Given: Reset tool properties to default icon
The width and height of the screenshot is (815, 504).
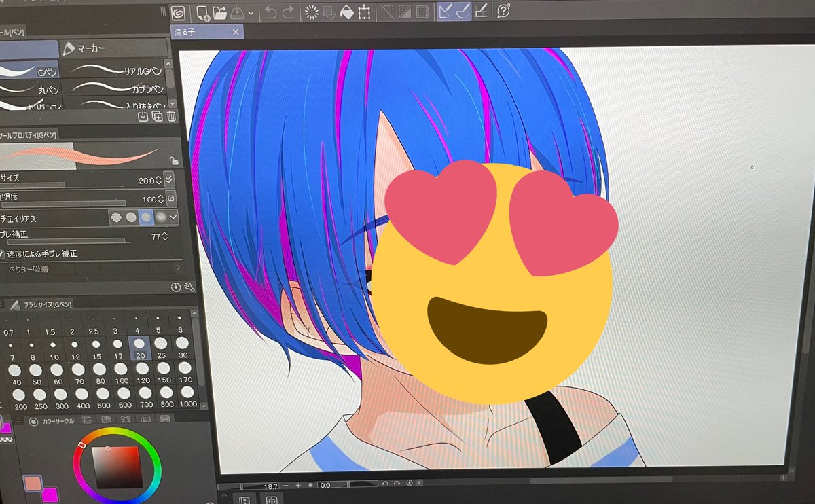Looking at the screenshot, I should pyautogui.click(x=176, y=287).
